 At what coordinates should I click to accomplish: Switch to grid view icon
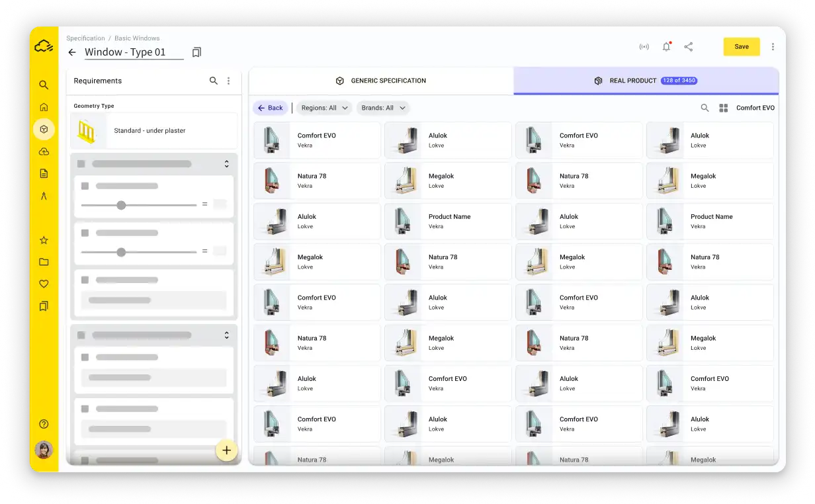click(723, 108)
